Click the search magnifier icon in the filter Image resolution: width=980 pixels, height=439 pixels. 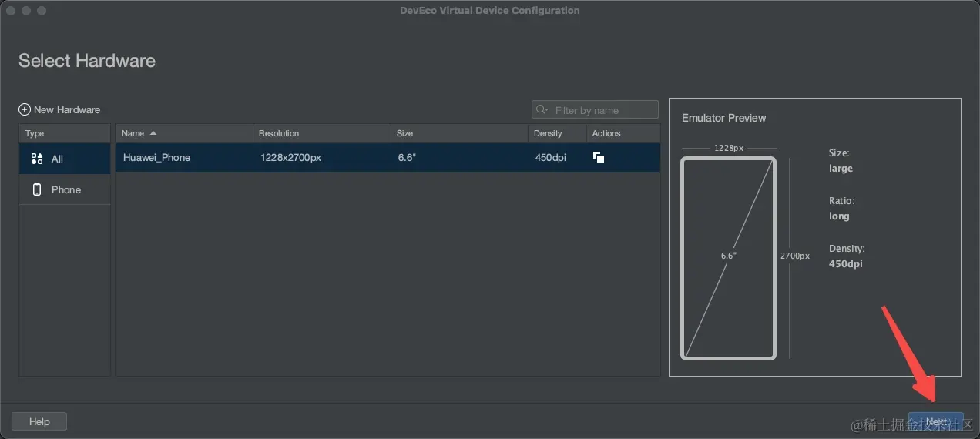click(542, 110)
